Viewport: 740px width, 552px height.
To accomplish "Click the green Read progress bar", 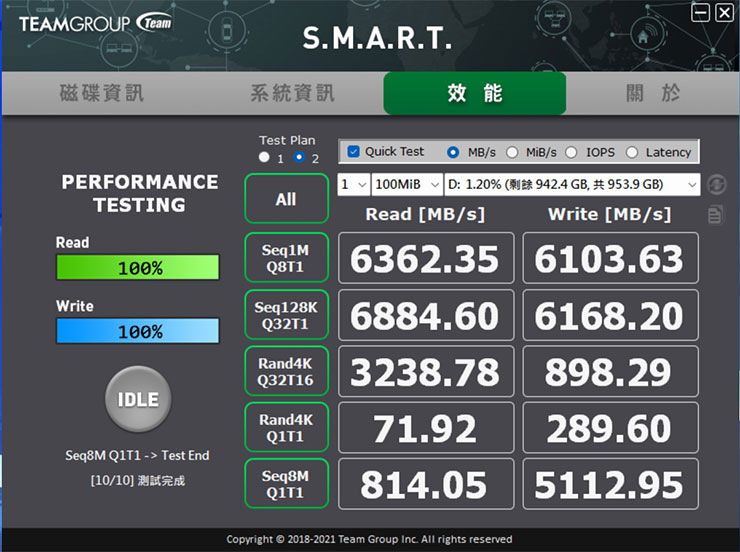I will [x=138, y=268].
